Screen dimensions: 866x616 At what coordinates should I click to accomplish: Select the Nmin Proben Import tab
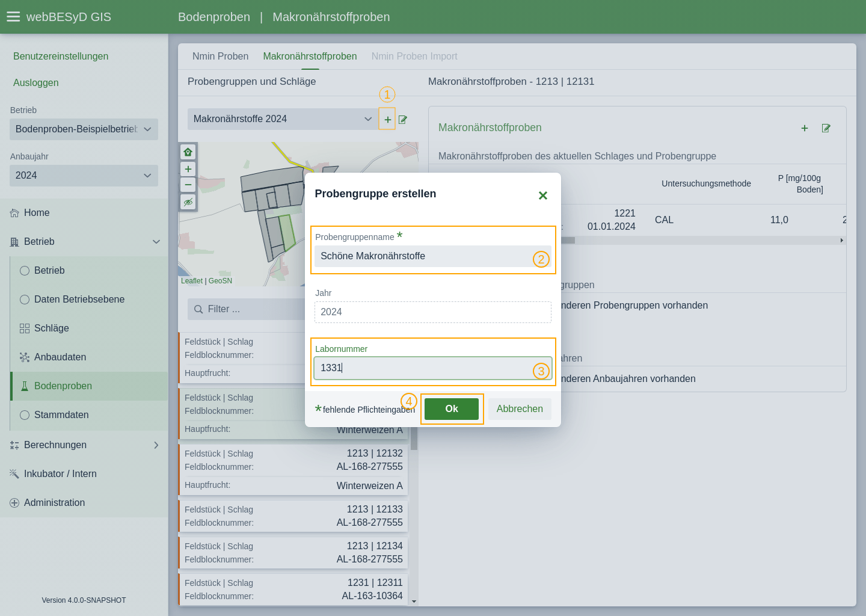pyautogui.click(x=414, y=57)
